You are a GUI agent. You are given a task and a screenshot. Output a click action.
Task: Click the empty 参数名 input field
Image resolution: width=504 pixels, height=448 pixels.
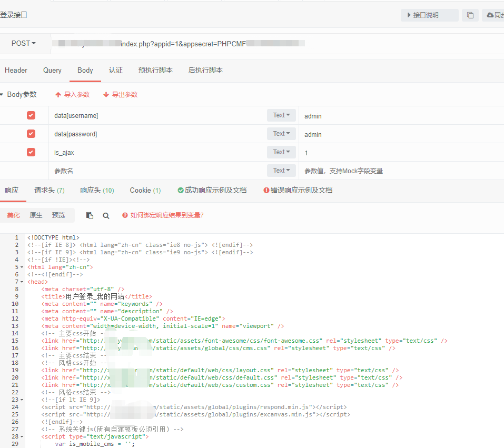(x=157, y=171)
